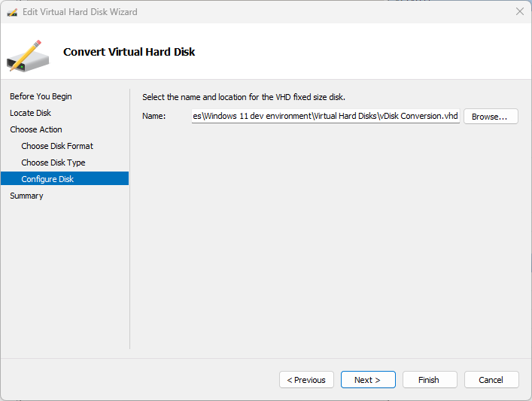Close the Edit Virtual Hard Disk Wizard

[519, 12]
